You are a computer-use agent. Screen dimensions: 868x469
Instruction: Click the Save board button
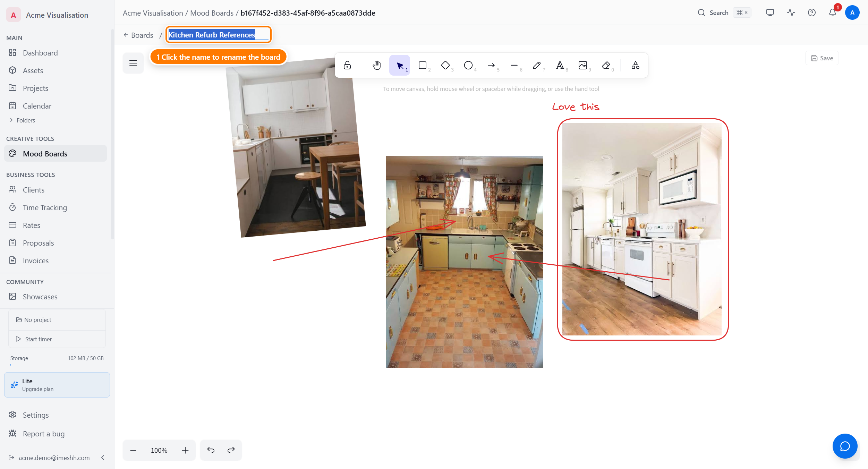pos(822,58)
